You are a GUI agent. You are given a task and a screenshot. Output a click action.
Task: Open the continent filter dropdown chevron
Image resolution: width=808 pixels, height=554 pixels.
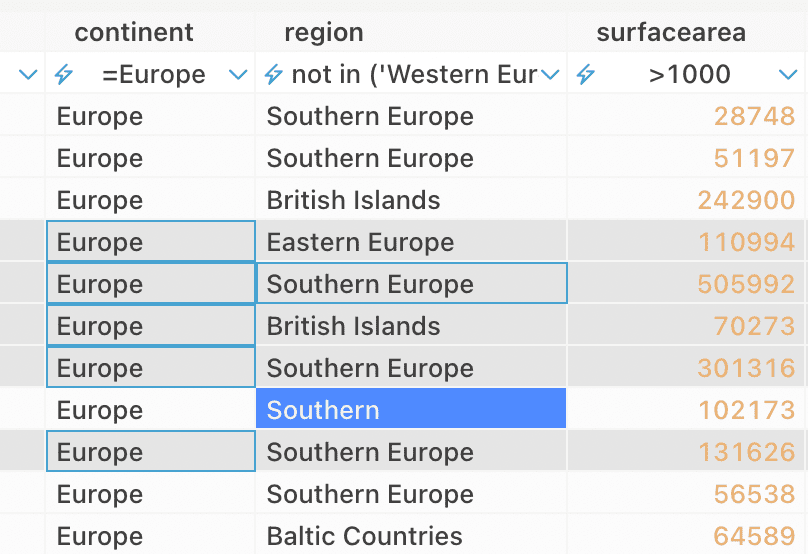coord(238,75)
